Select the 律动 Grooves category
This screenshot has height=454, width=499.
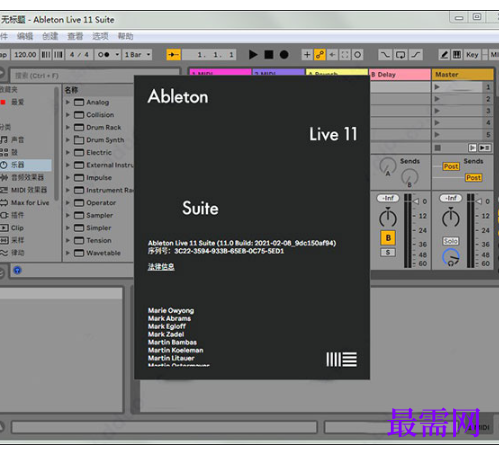(x=17, y=253)
